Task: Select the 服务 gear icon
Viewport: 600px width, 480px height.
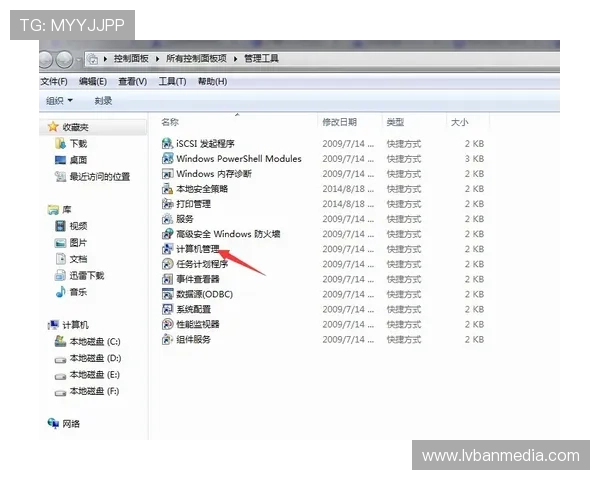Action: 167,219
